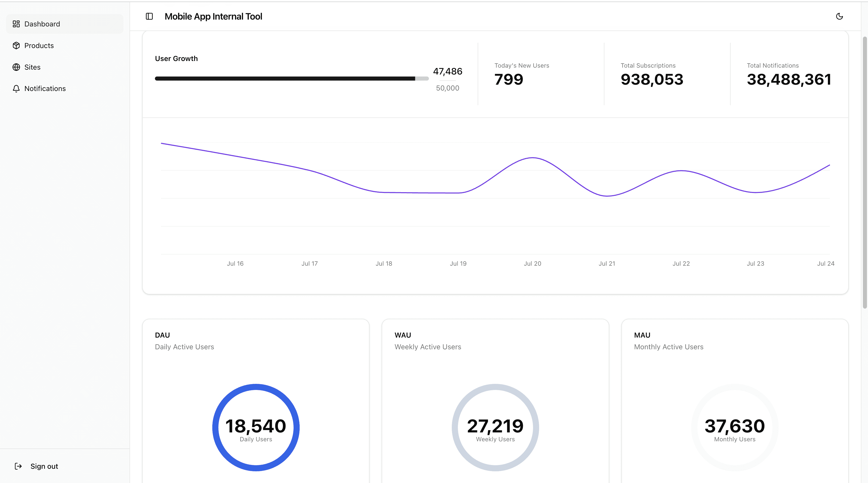Select Dashboard in the sidebar
868x483 pixels.
[x=42, y=24]
